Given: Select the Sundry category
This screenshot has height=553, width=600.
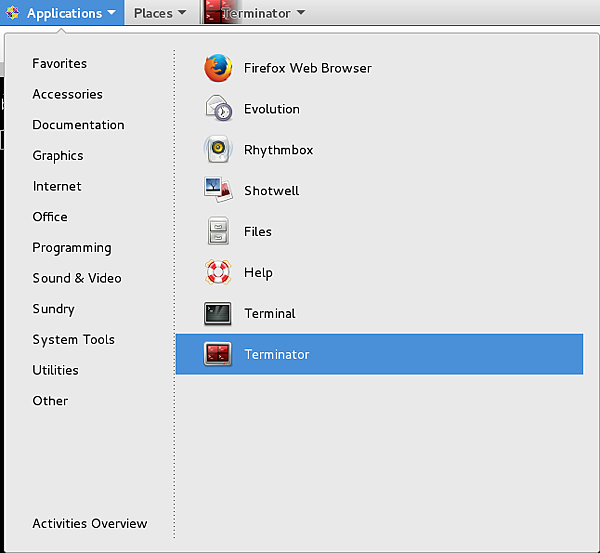Looking at the screenshot, I should pos(54,309).
